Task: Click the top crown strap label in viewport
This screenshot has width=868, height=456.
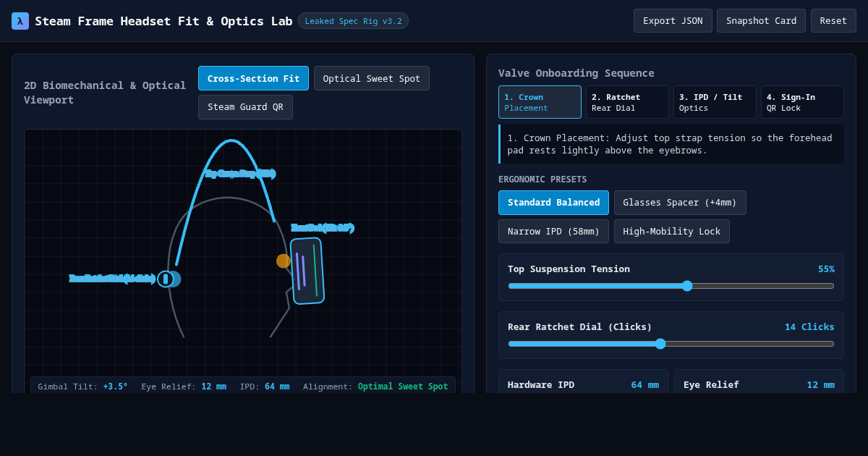Action: click(239, 174)
